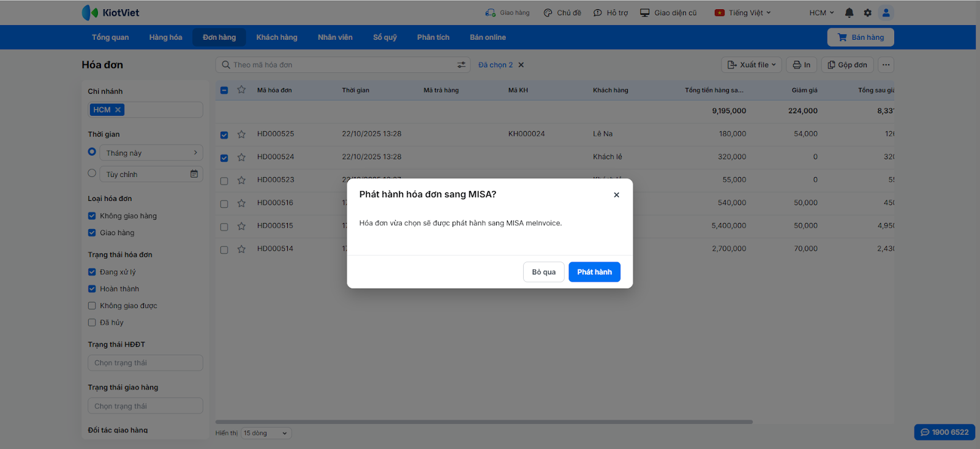Switch to Giao diện cũ old interface
Screen dimensions: 980x449
point(668,12)
